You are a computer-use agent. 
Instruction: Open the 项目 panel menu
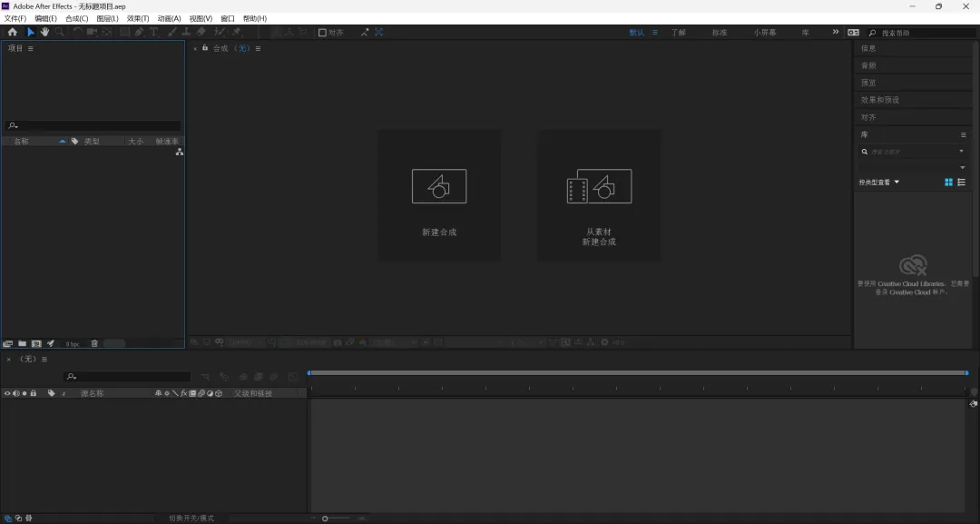31,48
